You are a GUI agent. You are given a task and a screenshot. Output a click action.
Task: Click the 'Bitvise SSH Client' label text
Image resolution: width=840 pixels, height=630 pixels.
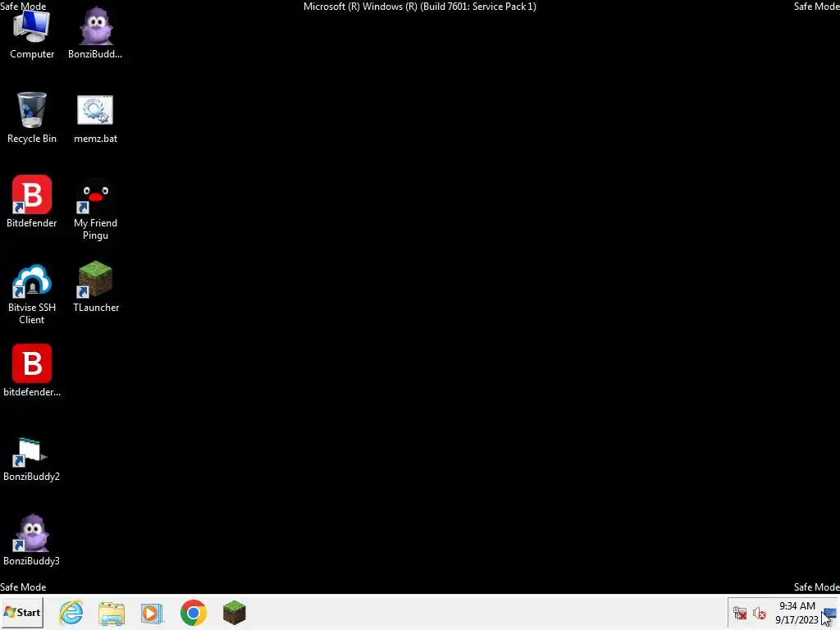click(32, 313)
